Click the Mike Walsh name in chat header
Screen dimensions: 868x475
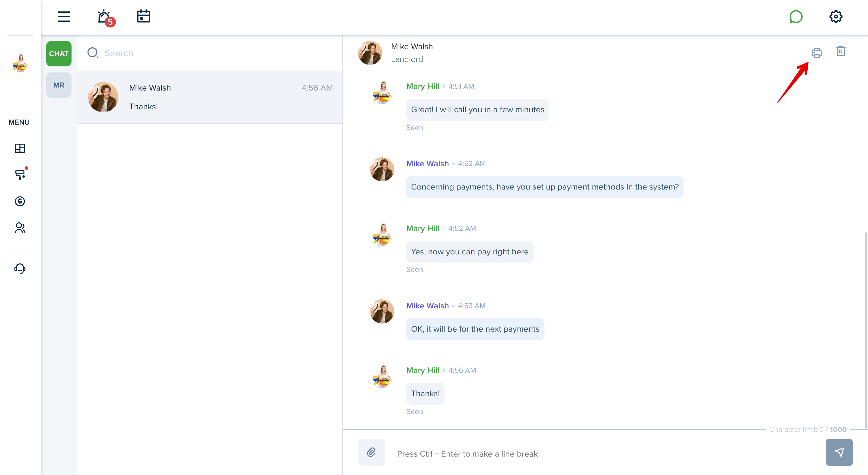pos(412,46)
